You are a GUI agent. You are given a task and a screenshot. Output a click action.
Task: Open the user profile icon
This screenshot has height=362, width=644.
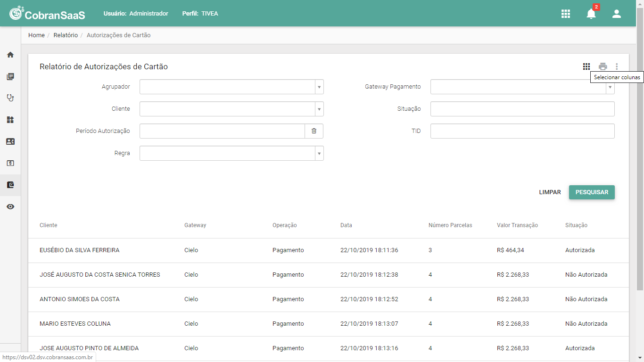pos(617,14)
